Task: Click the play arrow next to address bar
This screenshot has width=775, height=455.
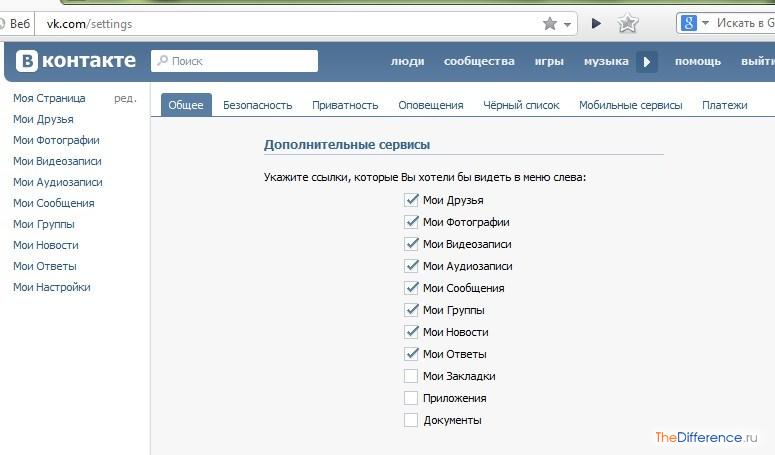Action: (596, 23)
